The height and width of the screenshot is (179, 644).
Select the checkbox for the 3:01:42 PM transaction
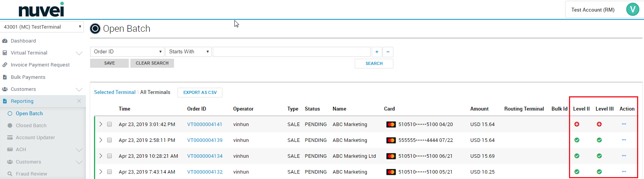coord(109,124)
